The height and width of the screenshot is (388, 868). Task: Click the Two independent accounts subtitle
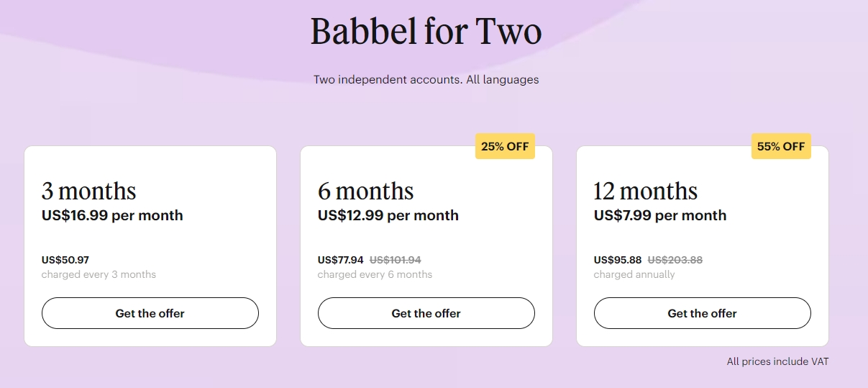pos(426,79)
